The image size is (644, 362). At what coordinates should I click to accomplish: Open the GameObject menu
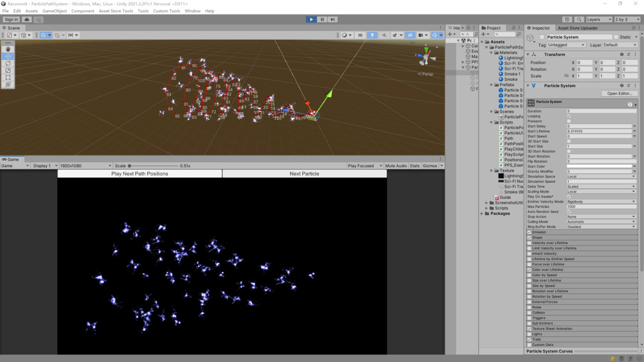pyautogui.click(x=54, y=11)
